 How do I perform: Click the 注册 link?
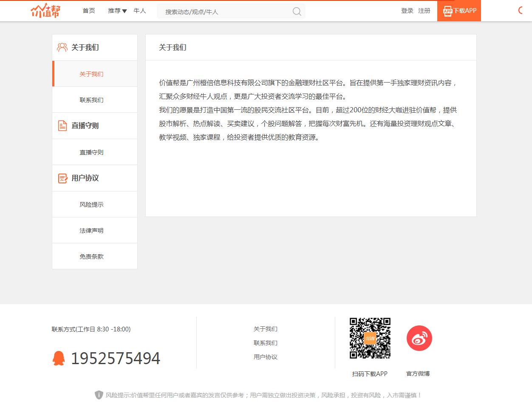[424, 11]
